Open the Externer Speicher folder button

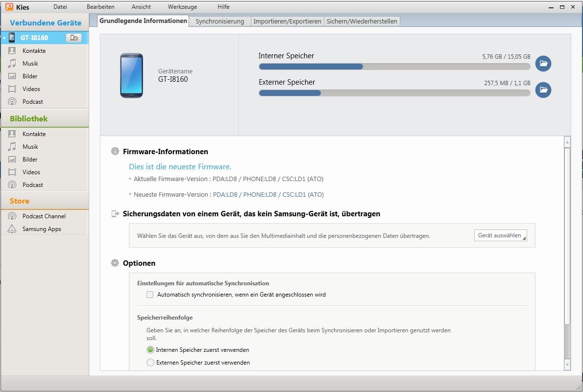tap(543, 90)
